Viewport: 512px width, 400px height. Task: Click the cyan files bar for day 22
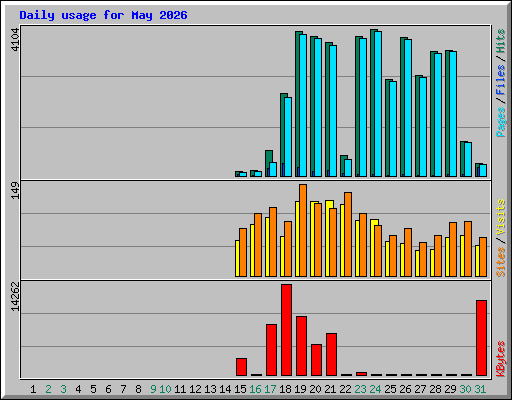coord(348,168)
